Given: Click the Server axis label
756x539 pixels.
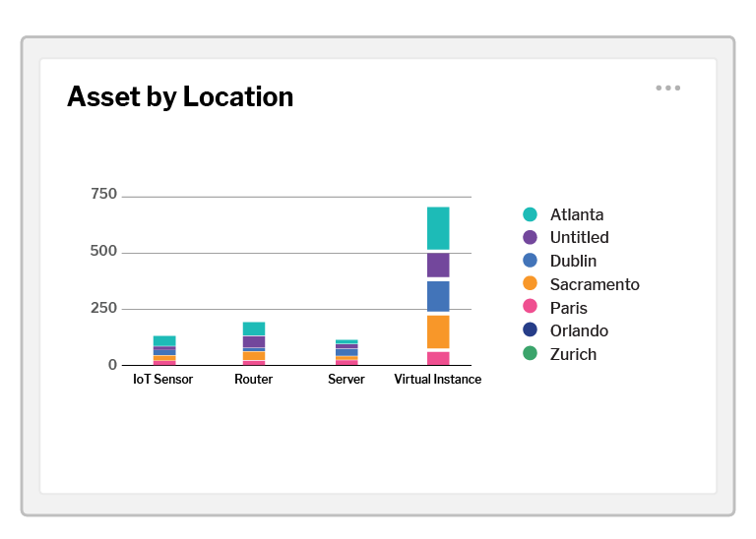Looking at the screenshot, I should click(346, 380).
